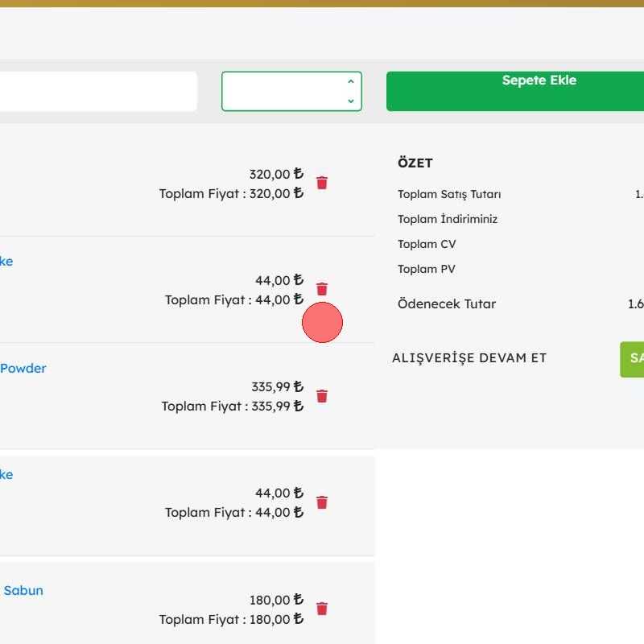
Task: Click the ÖZET heading
Action: [x=415, y=163]
